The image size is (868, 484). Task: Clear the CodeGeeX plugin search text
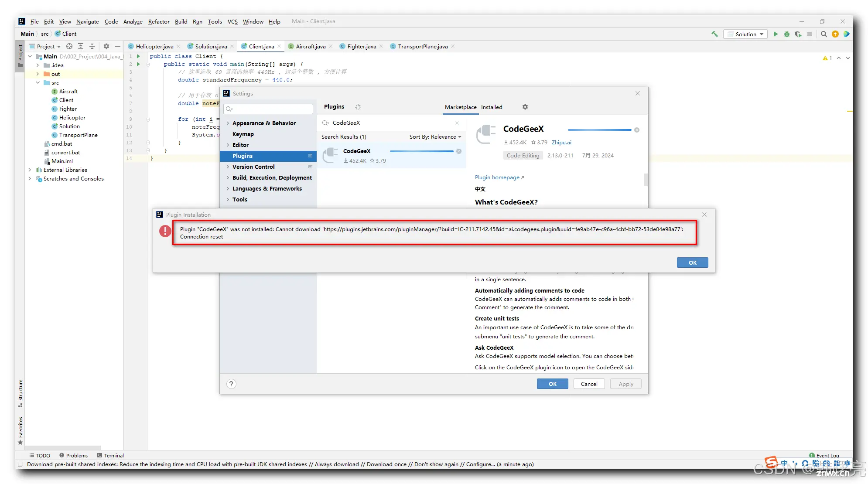pos(457,123)
